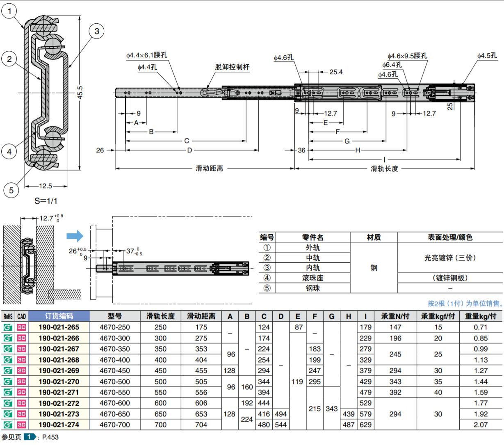This screenshot has height=445, width=504.
Task: Click the RoHS icon for 190-021-265
Action: pyautogui.click(x=8, y=327)
